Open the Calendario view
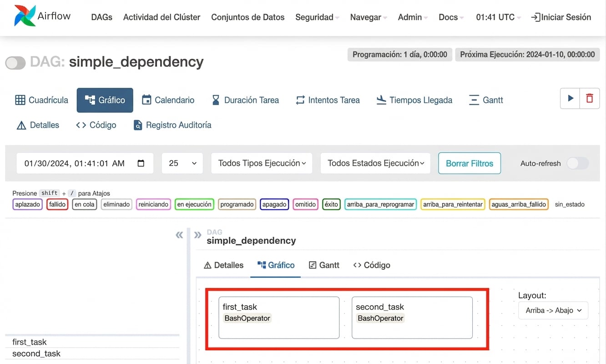 (168, 100)
